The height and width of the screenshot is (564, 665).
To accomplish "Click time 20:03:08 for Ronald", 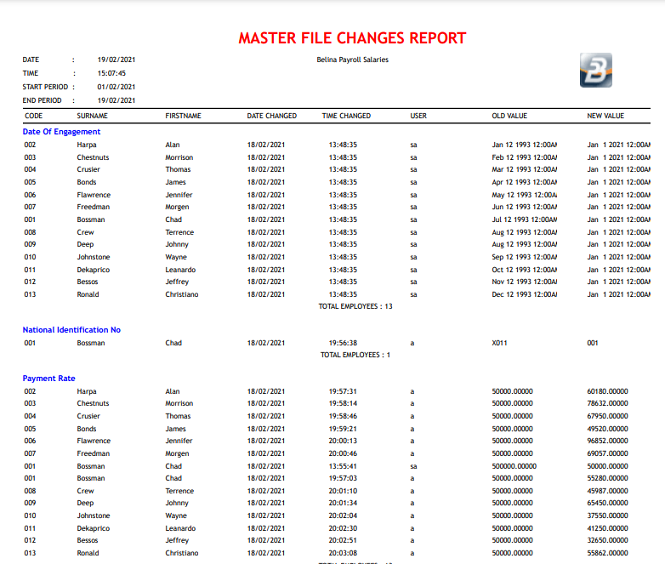I will [x=343, y=553].
